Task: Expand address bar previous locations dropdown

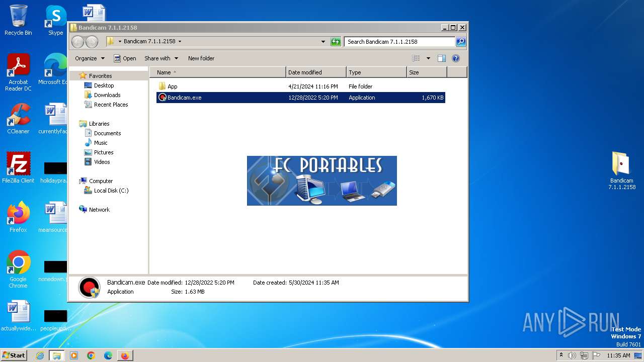Action: tap(323, 42)
